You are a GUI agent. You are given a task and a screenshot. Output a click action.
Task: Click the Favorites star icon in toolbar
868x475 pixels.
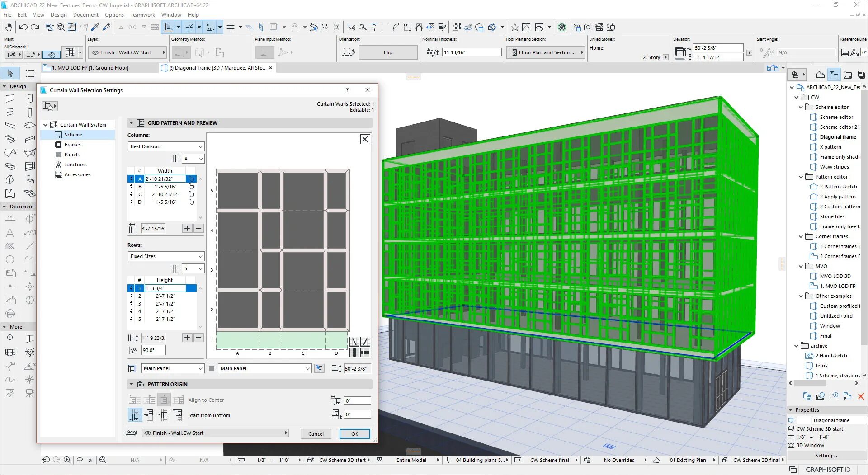click(514, 27)
